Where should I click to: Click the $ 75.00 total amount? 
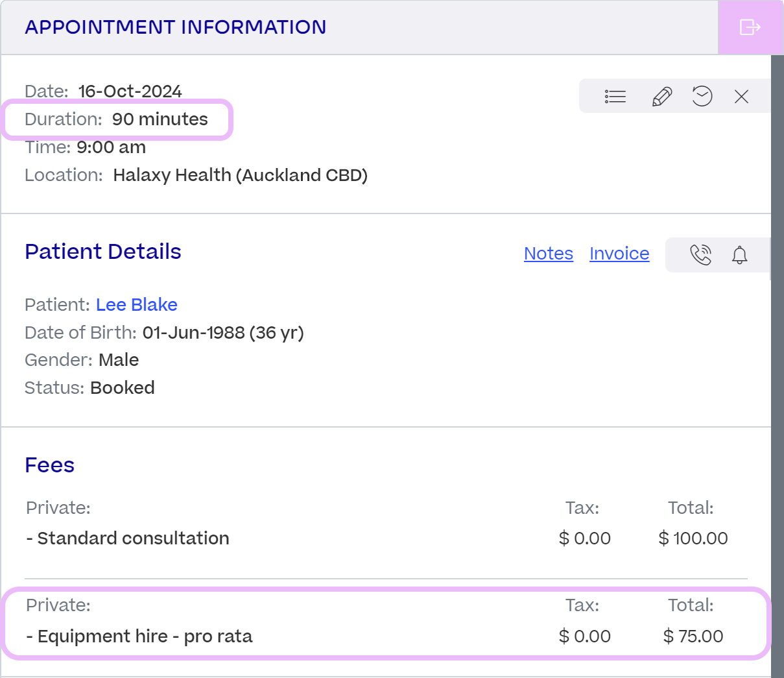pyautogui.click(x=693, y=636)
